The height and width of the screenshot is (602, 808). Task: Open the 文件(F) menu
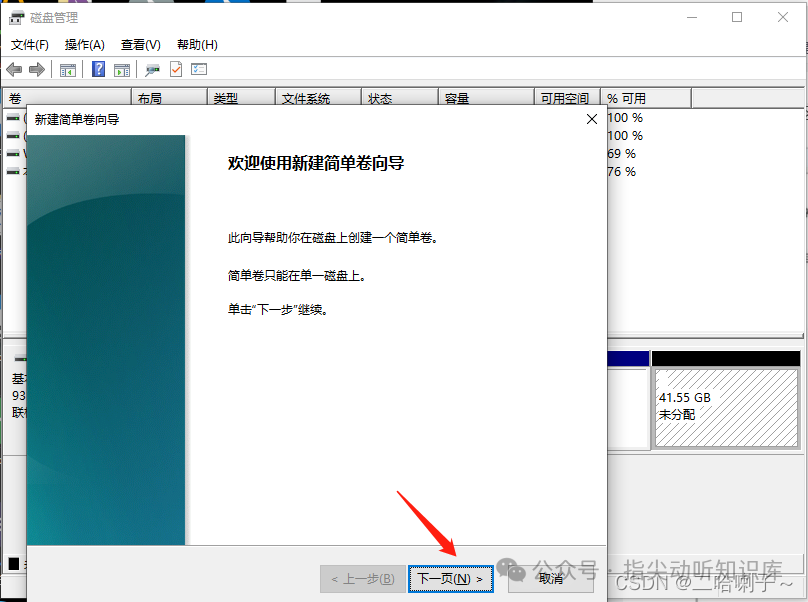pyautogui.click(x=30, y=45)
